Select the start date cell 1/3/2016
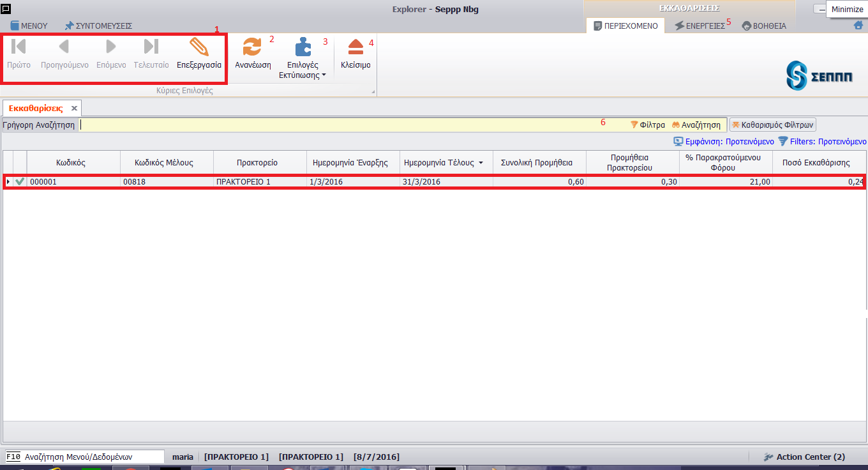 tap(354, 182)
